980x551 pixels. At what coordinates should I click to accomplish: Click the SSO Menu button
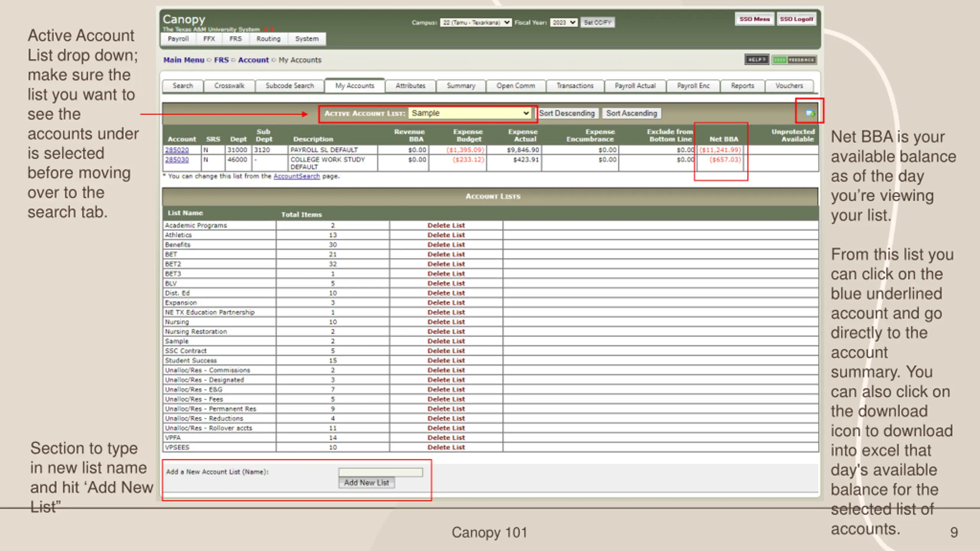pos(754,19)
